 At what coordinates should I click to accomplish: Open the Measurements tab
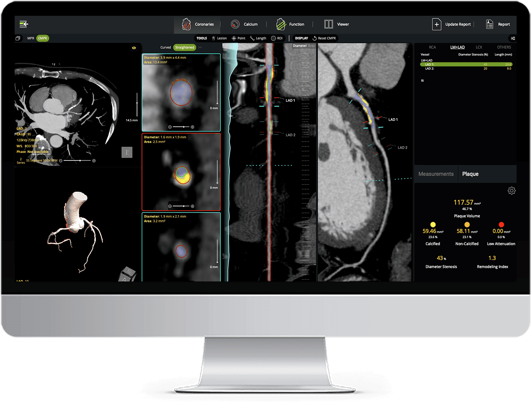tap(436, 174)
